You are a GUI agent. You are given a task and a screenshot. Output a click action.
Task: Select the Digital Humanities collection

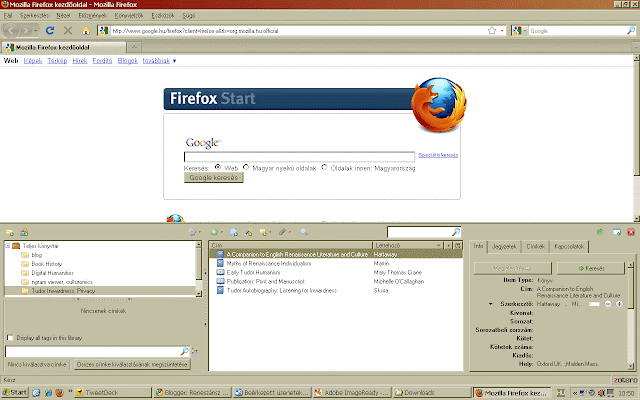tap(52, 273)
